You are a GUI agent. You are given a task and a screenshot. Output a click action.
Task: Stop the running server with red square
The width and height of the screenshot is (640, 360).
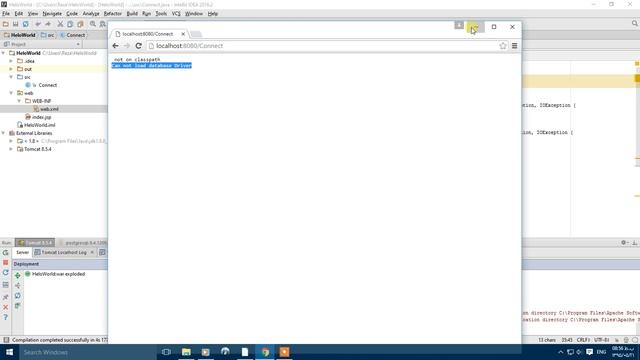(x=6, y=262)
